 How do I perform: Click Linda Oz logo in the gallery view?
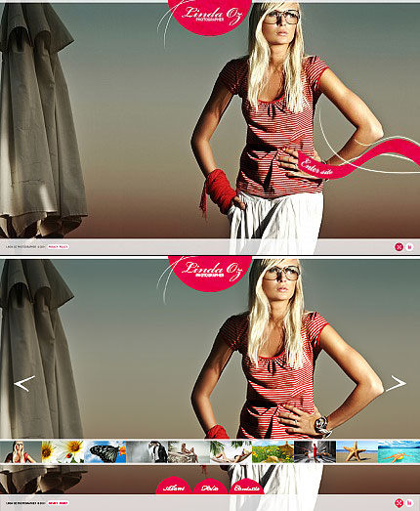point(210,273)
